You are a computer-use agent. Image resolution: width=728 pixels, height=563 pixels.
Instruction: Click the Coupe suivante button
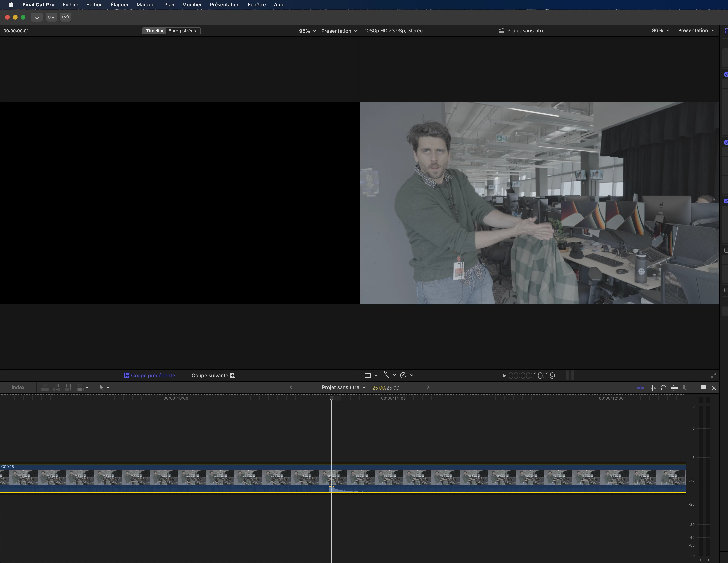pos(213,376)
